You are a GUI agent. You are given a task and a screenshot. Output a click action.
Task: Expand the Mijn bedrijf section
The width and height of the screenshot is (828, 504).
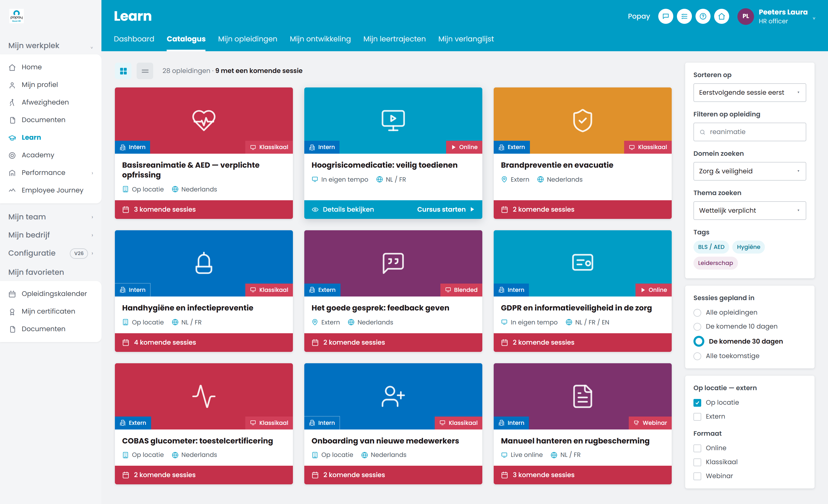click(50, 235)
